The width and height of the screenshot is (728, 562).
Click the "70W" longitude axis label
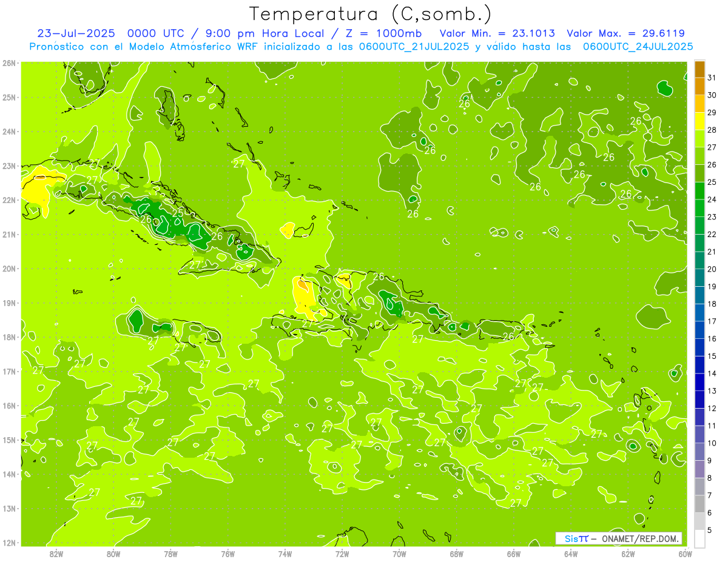tap(399, 554)
